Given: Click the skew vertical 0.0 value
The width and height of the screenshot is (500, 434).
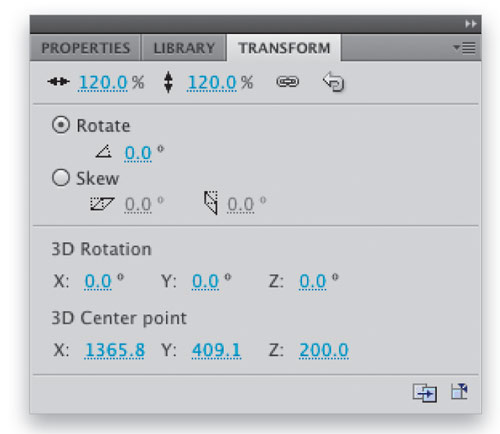Looking at the screenshot, I should click(240, 204).
